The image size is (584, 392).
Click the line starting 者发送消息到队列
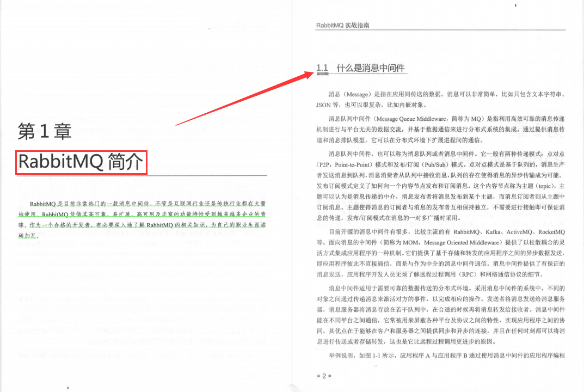click(x=441, y=175)
